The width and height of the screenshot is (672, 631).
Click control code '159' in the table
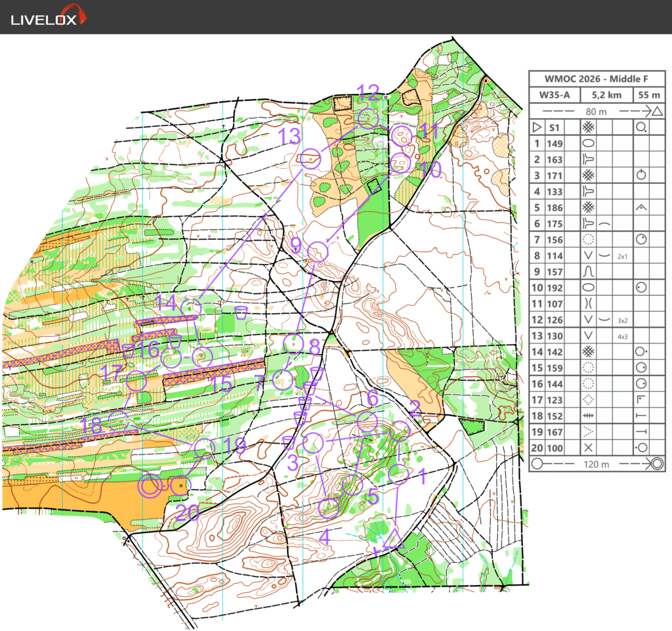(x=555, y=368)
